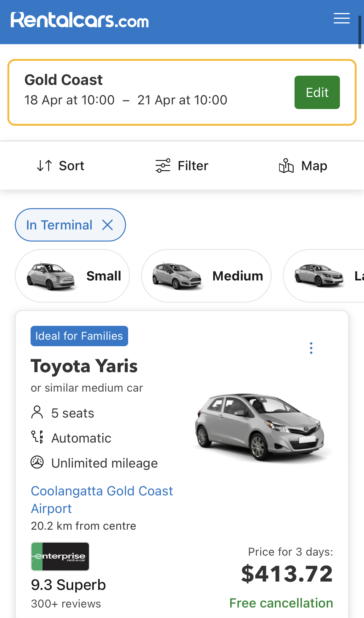Open the Toyota Yaris listing title
Image resolution: width=364 pixels, height=618 pixels.
(84, 366)
